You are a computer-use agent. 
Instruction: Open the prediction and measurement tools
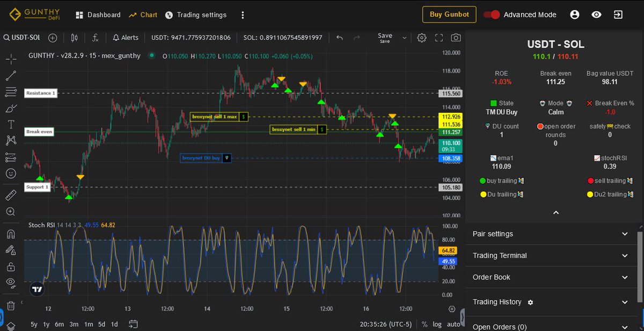click(x=11, y=157)
